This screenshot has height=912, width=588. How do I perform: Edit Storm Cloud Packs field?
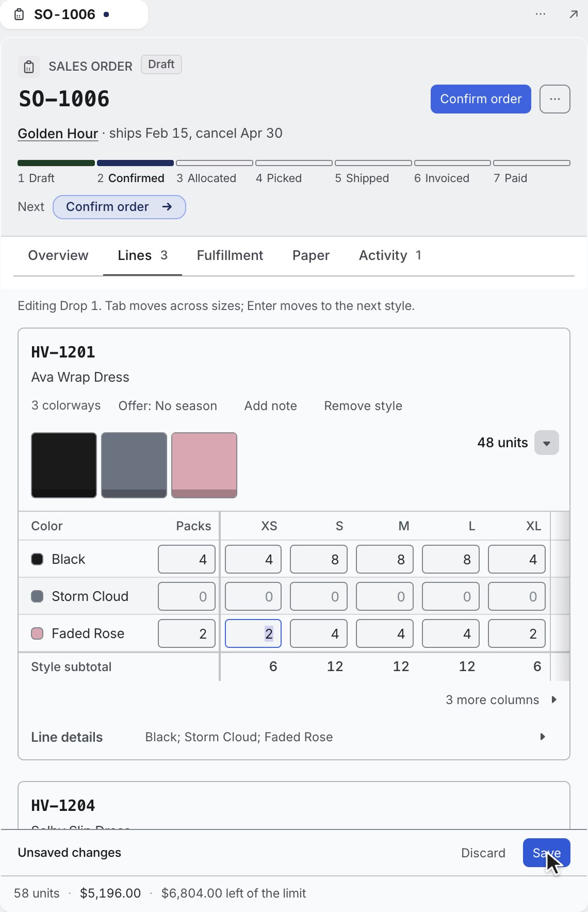[187, 596]
